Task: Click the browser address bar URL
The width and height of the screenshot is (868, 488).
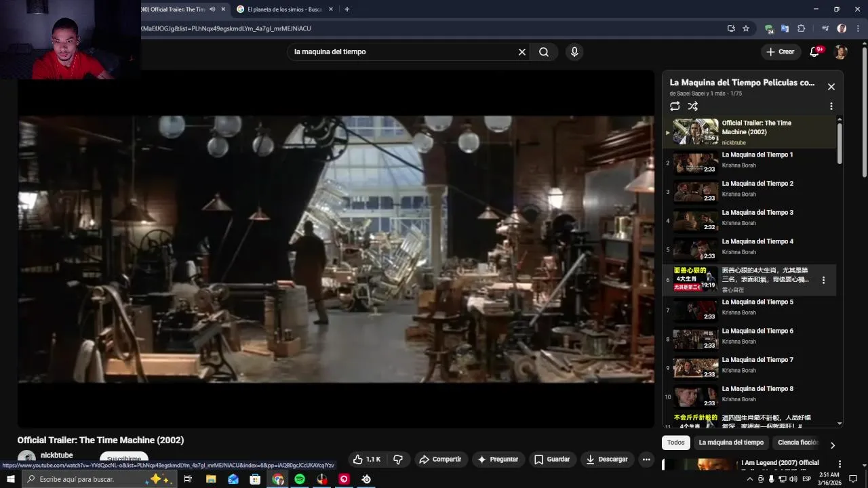Action: tap(226, 28)
